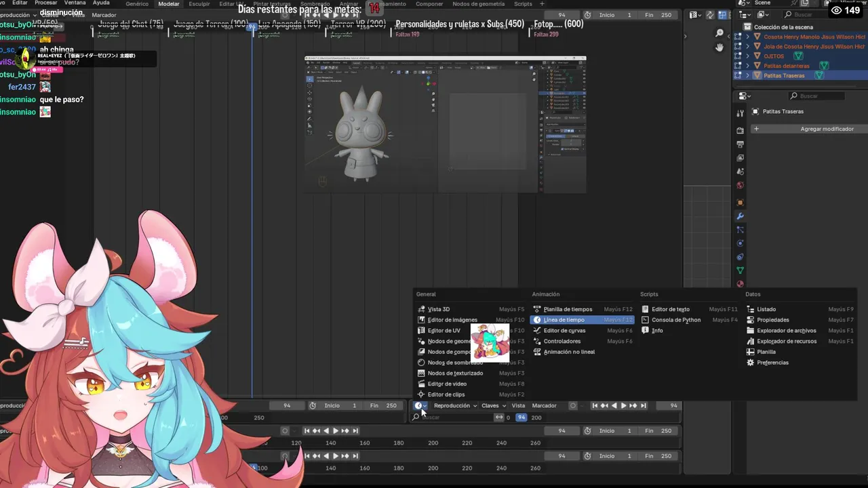868x488 pixels.
Task: Open the Object properties tab
Action: [x=740, y=202]
